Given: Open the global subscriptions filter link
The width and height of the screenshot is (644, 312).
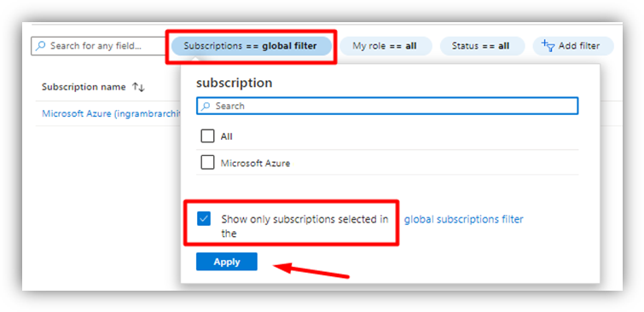Looking at the screenshot, I should click(x=464, y=219).
